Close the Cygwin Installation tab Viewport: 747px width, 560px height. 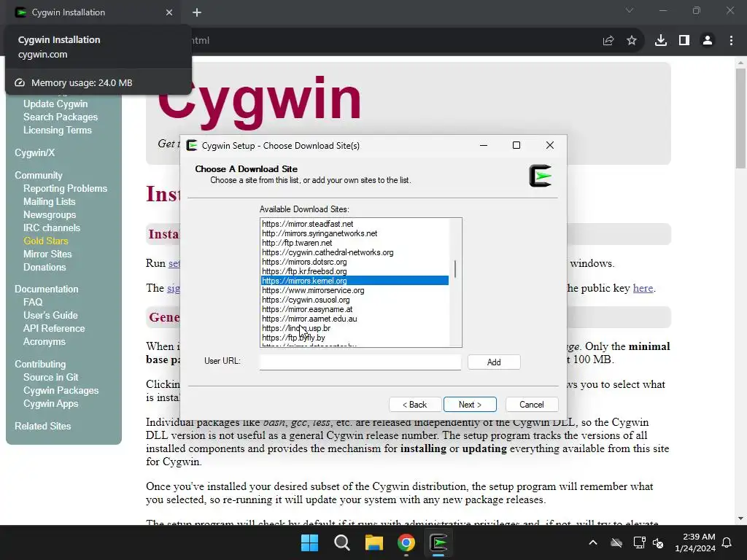[169, 12]
